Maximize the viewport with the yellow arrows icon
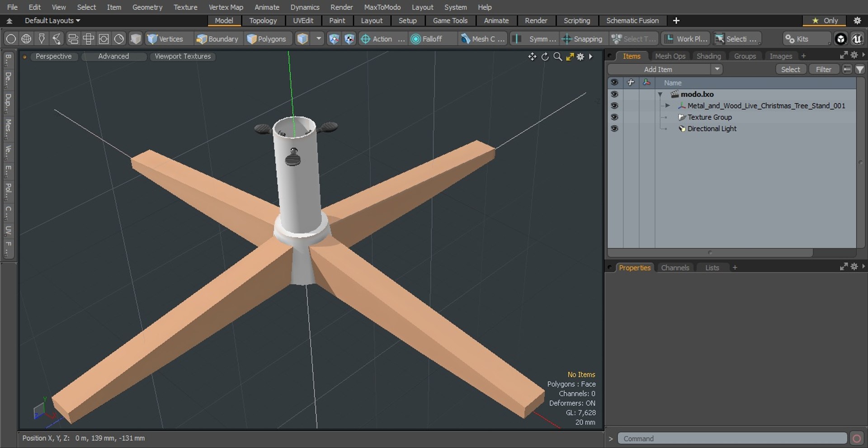Viewport: 868px width, 448px height. [570, 57]
